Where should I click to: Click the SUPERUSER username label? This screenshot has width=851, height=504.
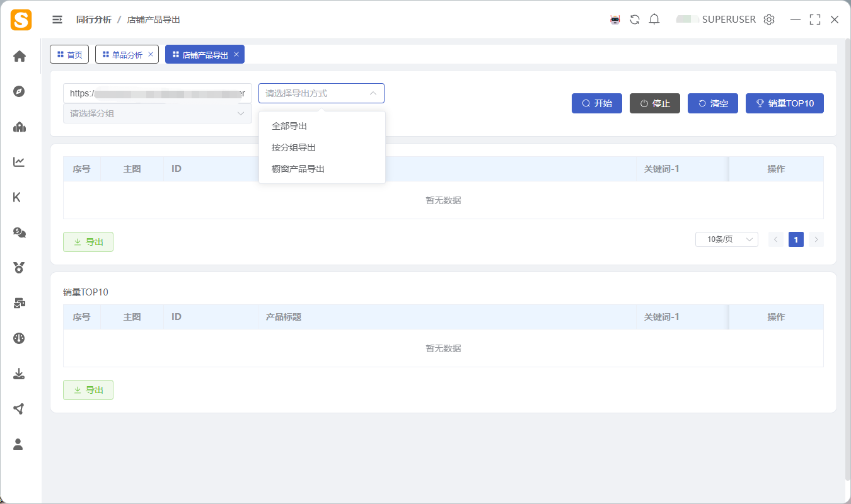(x=729, y=20)
